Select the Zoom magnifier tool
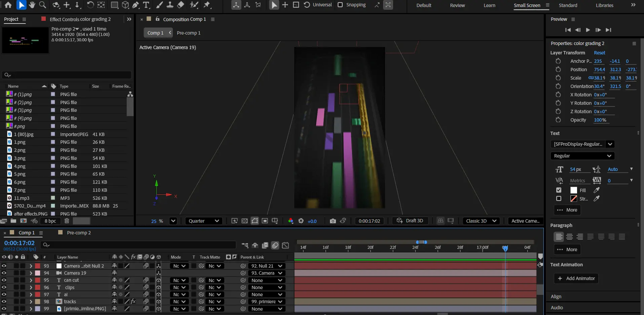 (43, 5)
